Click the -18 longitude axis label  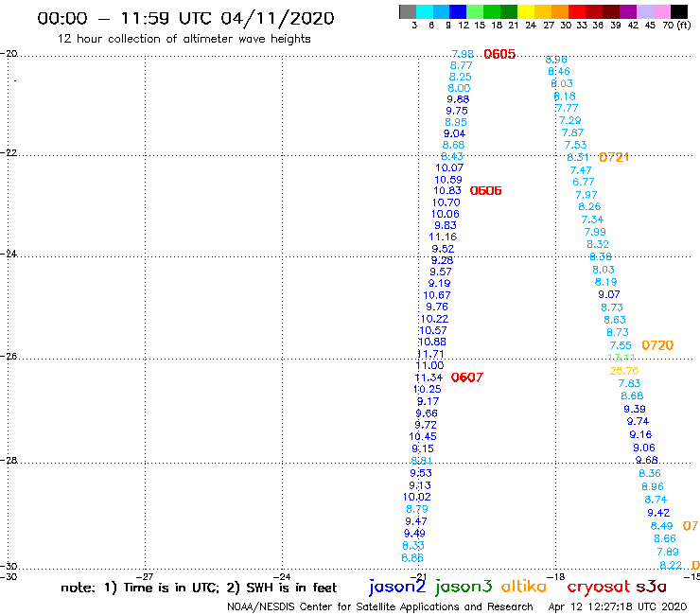(x=556, y=576)
